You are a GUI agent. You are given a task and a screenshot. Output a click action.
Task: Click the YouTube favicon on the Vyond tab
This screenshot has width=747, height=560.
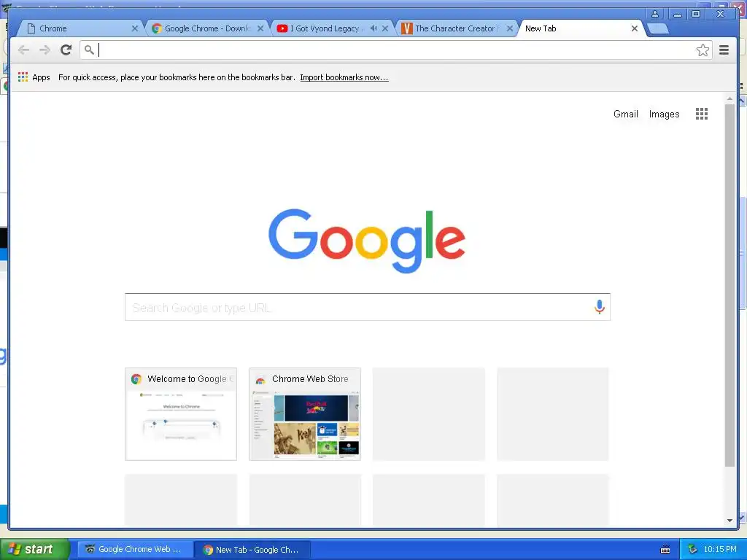tap(282, 28)
